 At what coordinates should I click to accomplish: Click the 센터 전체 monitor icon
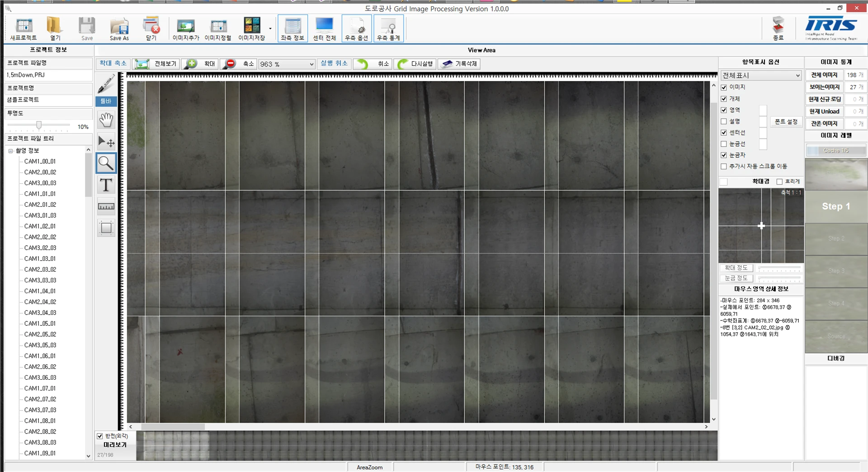[325, 29]
